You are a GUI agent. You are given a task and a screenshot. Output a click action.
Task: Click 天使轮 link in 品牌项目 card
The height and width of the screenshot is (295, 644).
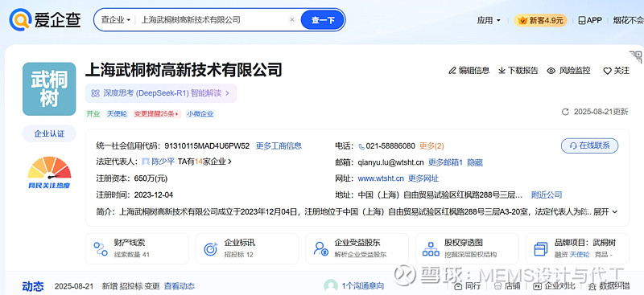(580, 255)
